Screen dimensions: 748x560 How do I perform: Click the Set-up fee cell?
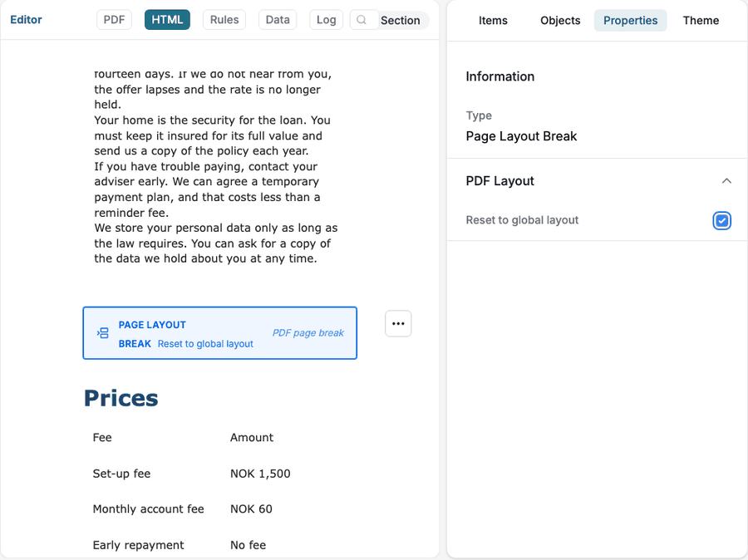(121, 474)
